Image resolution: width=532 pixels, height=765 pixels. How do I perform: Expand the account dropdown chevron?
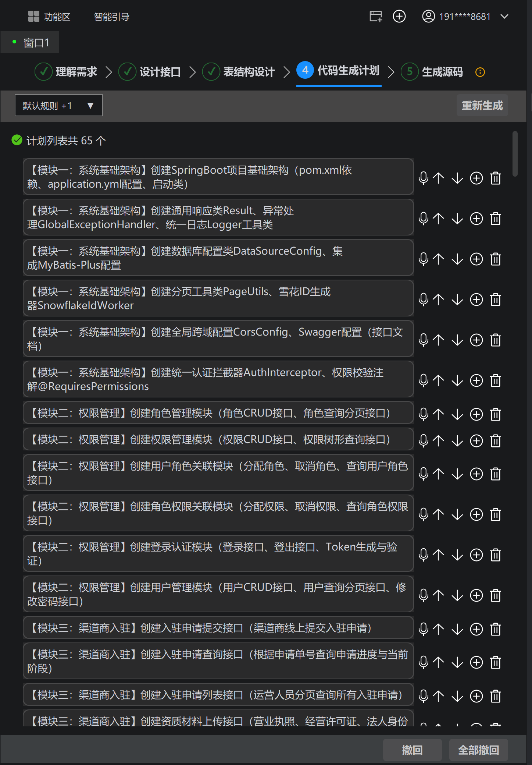(x=505, y=16)
